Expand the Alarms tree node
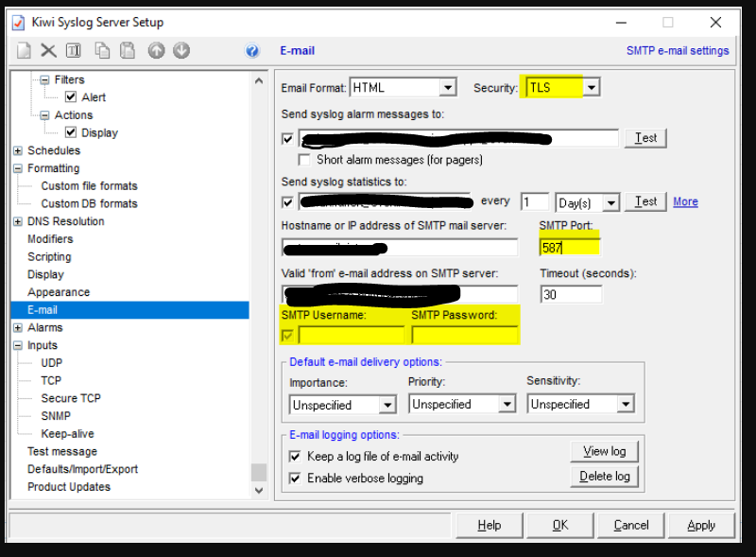756x557 pixels. 18,328
